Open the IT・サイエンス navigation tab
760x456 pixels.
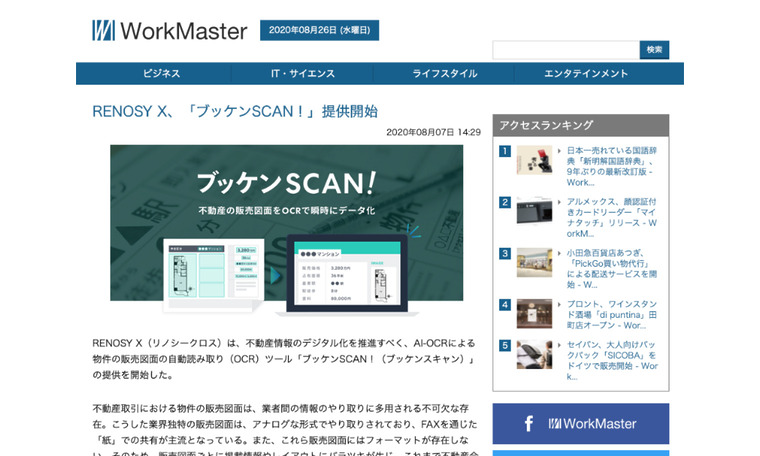pyautogui.click(x=303, y=74)
